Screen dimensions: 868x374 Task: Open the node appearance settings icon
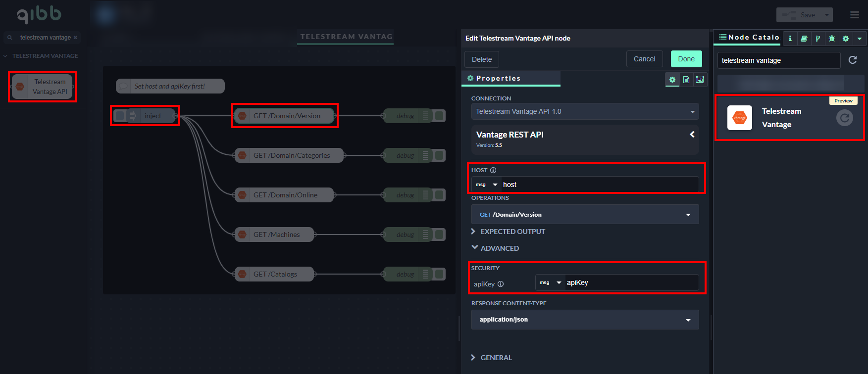(700, 80)
